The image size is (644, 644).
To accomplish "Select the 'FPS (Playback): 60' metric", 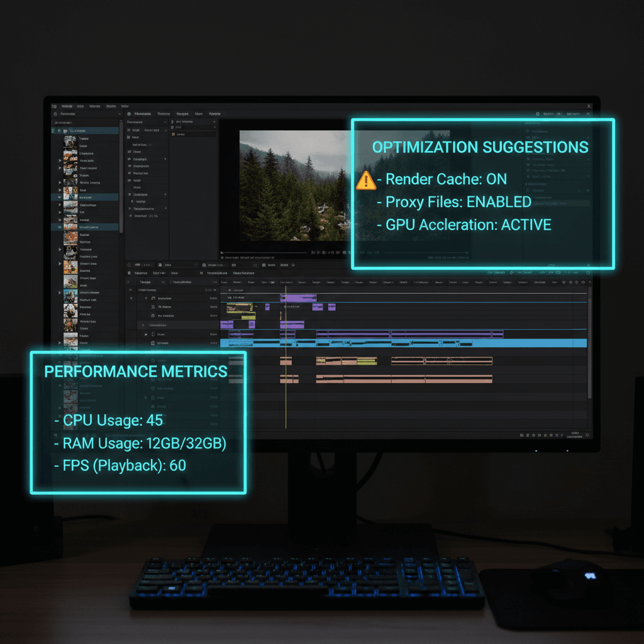I will (120, 466).
